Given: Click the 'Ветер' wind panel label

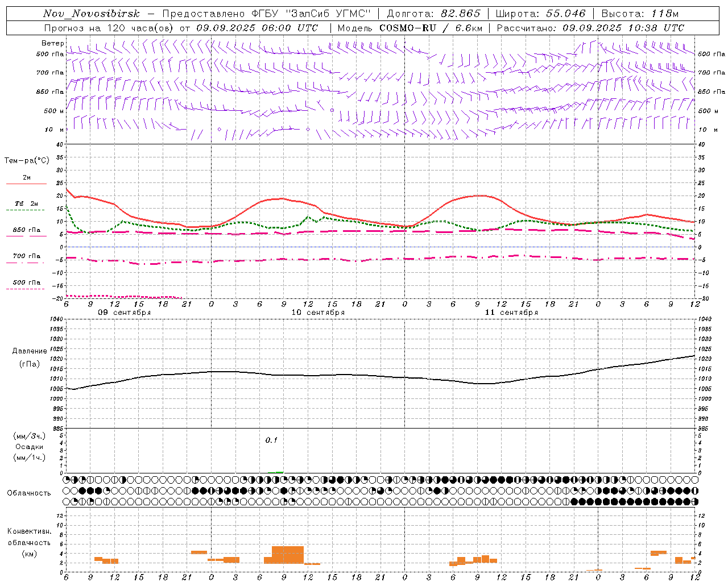Looking at the screenshot, I should click(52, 43).
